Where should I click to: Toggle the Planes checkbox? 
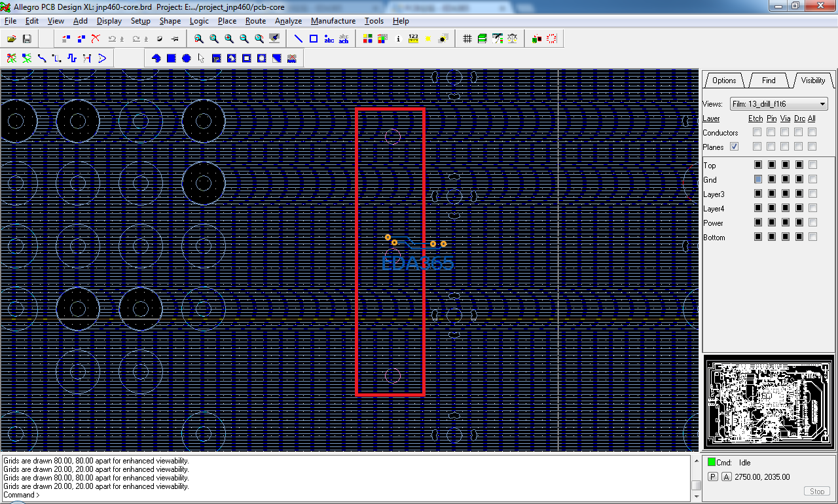(x=735, y=147)
